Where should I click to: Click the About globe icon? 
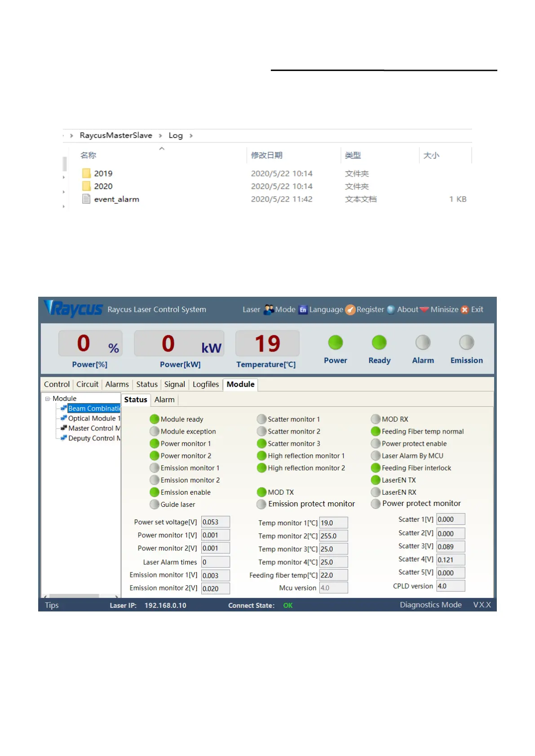391,309
